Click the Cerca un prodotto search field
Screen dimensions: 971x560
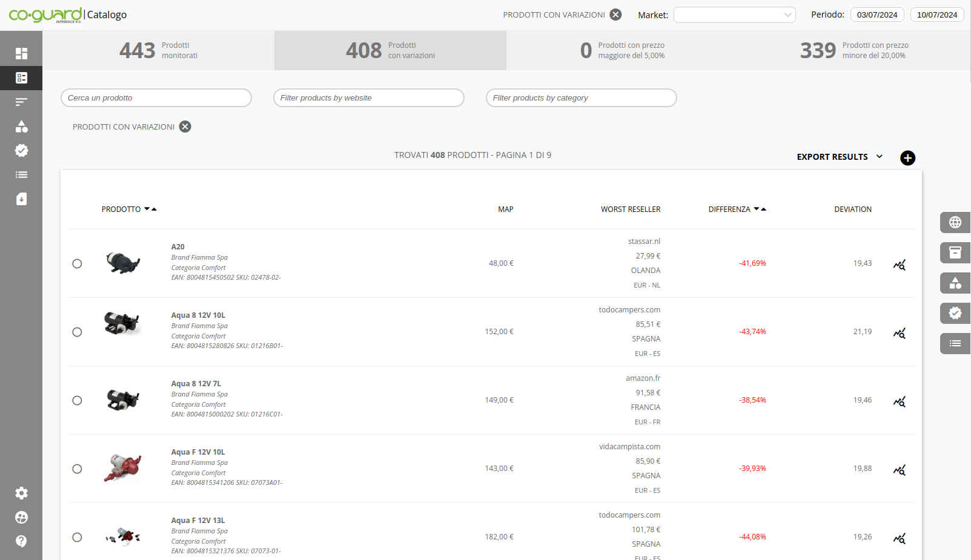(156, 98)
